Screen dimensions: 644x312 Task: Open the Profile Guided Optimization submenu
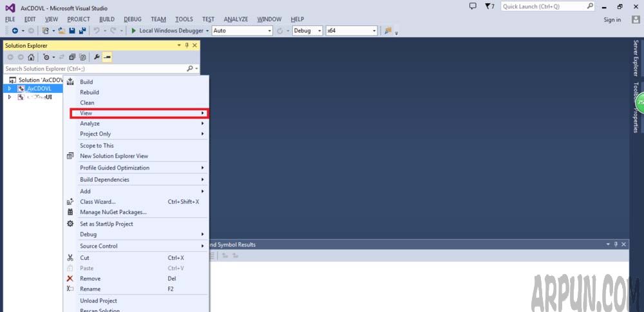[x=137, y=168]
